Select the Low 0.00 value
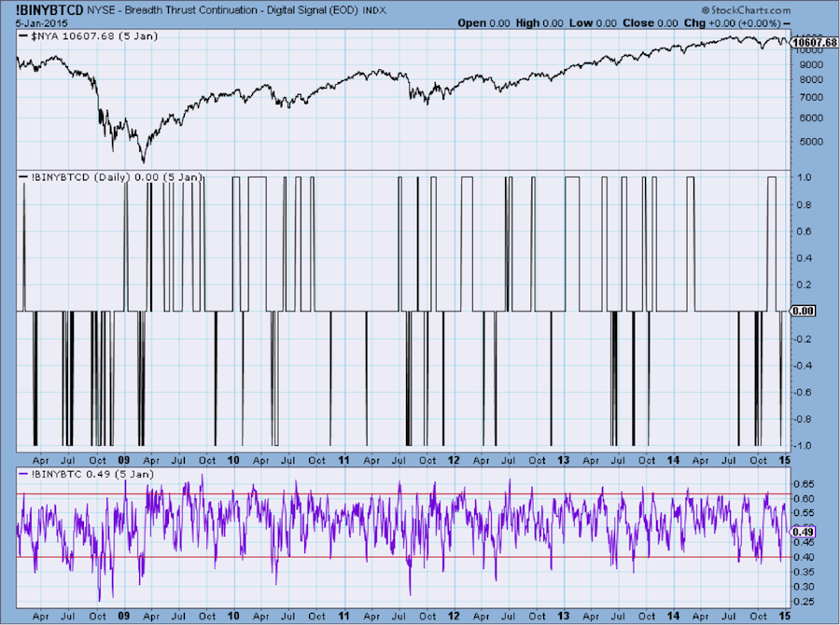 click(x=593, y=23)
